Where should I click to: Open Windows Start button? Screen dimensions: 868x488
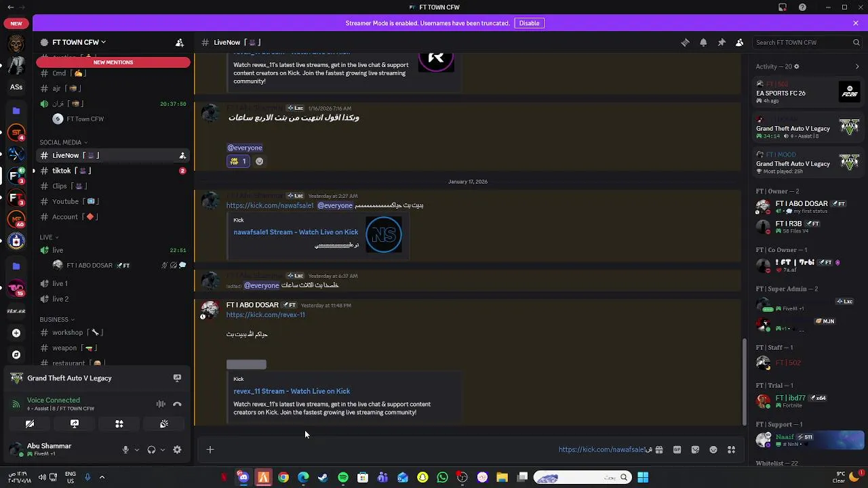click(643, 478)
